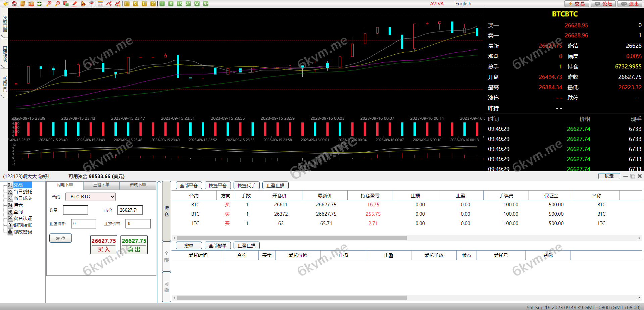
Task: Open the quote table view icon
Action: coord(100,4)
